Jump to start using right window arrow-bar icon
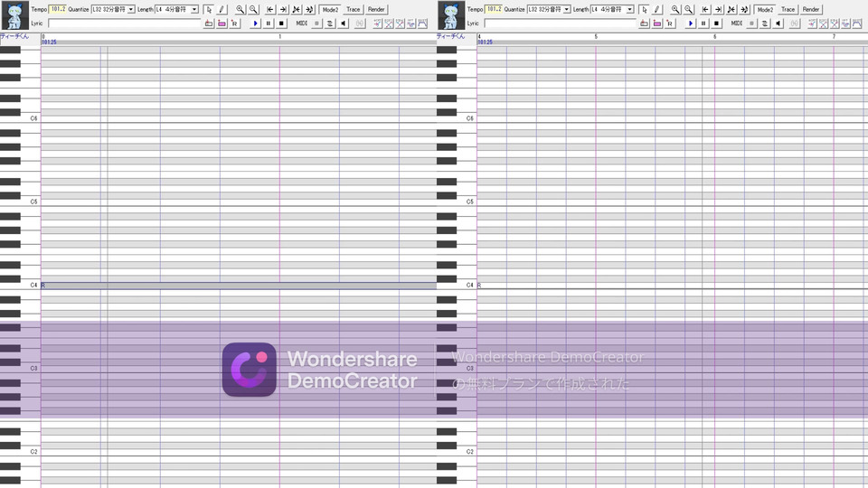868x488 pixels. (x=705, y=9)
